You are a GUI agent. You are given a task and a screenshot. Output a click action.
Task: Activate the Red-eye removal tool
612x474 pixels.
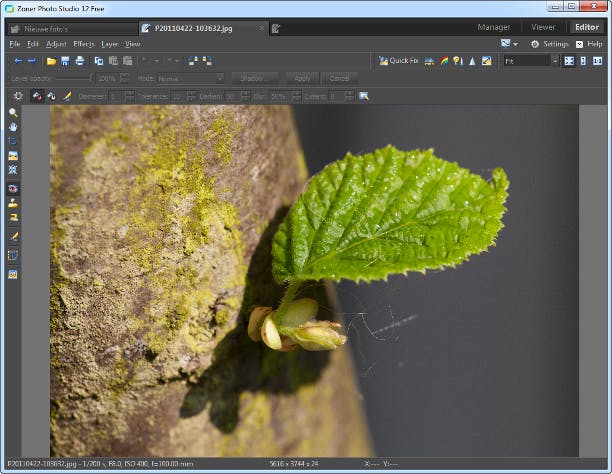(13, 187)
